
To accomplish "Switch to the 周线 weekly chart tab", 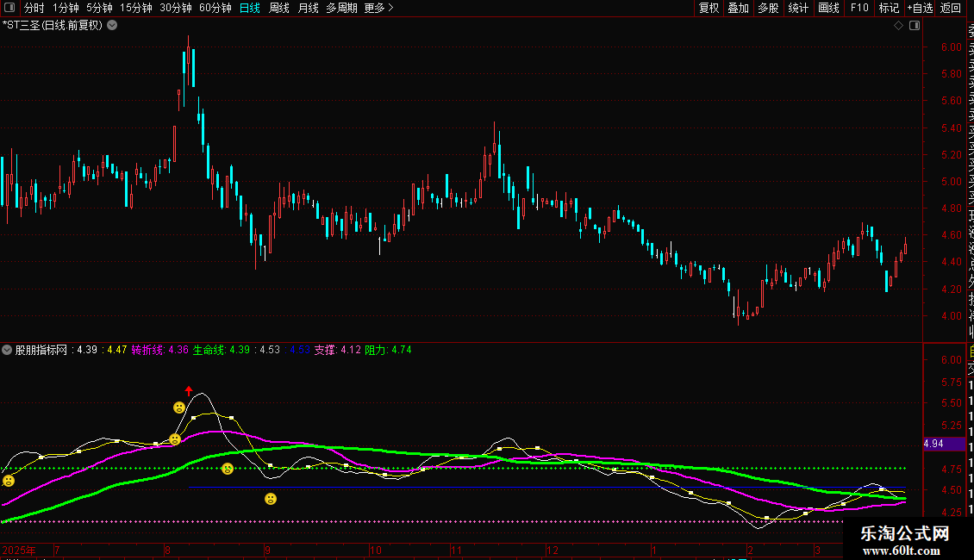I will 279,8.
